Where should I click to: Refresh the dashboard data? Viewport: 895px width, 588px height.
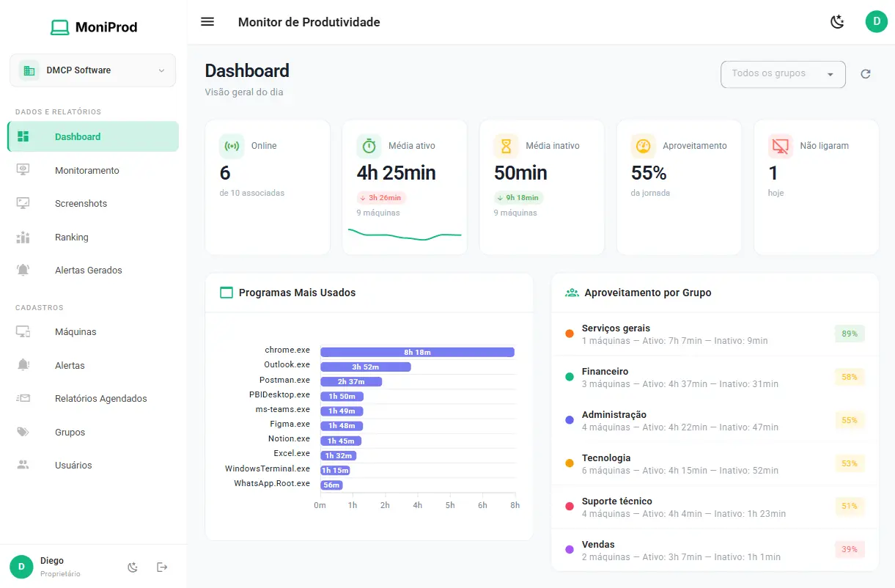pyautogui.click(x=866, y=74)
